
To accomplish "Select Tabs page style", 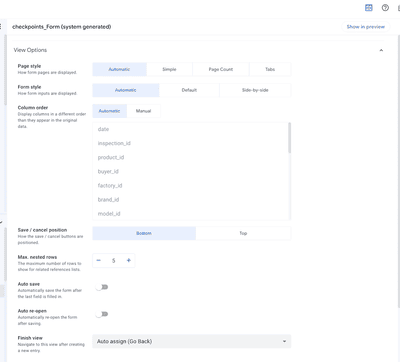I will (270, 69).
